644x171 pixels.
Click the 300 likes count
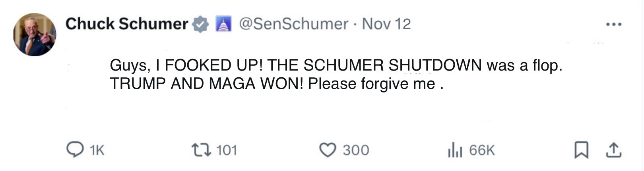point(356,150)
